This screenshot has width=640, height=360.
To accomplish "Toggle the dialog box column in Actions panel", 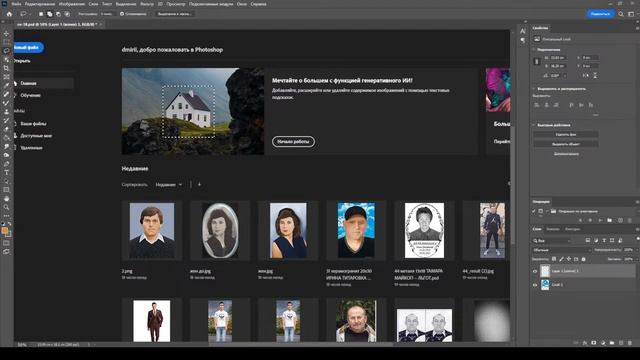I will click(540, 211).
